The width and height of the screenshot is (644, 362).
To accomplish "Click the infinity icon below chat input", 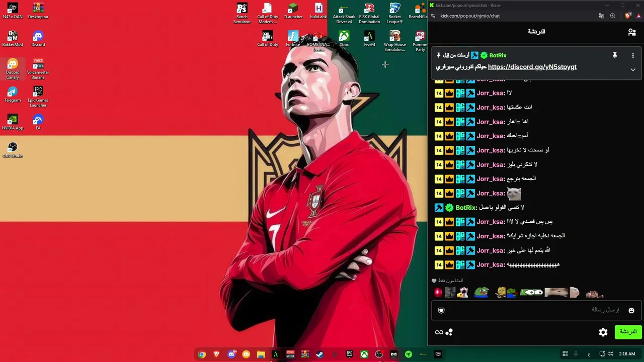I will [439, 332].
